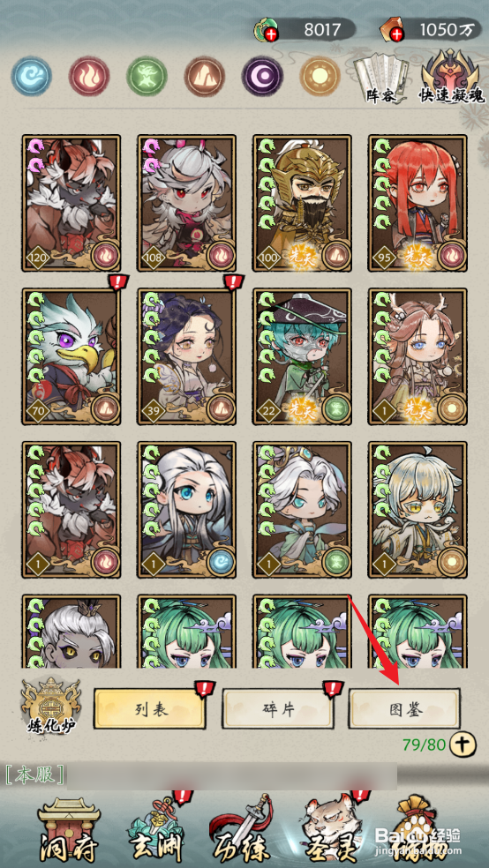
Task: Add coins next to 1050万
Action: [x=396, y=34]
